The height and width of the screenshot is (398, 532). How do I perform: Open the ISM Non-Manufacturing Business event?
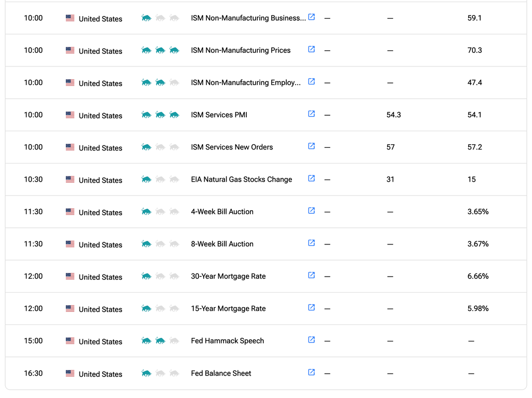[248, 18]
